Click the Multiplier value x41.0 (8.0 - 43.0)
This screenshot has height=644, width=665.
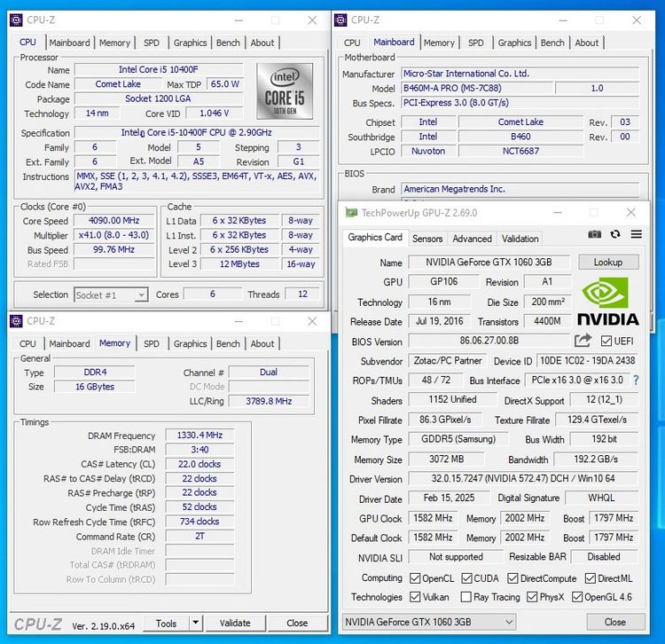coord(113,235)
